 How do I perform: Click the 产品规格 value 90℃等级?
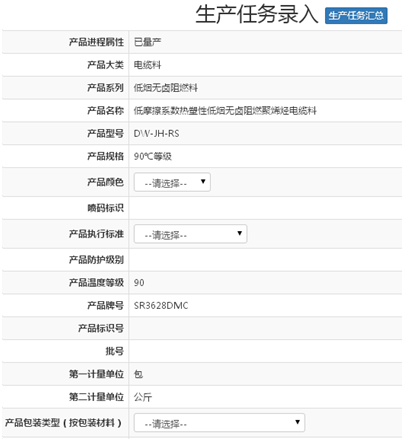click(153, 156)
